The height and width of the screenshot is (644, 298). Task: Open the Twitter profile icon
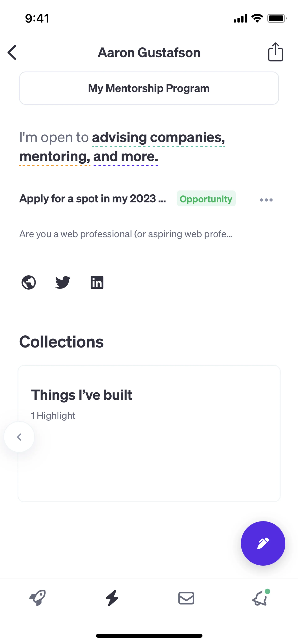[x=63, y=283]
